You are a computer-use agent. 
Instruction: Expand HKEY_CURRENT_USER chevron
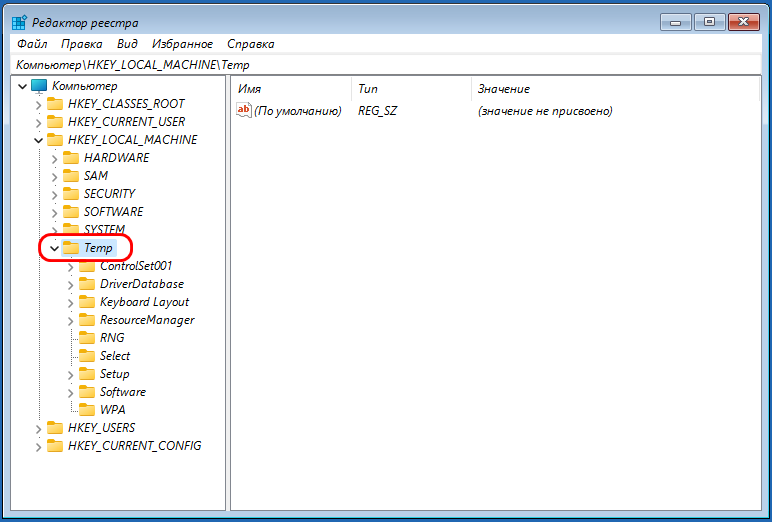pos(38,123)
